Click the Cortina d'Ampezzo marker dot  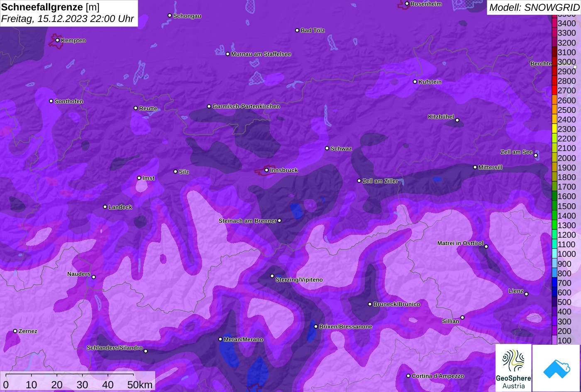tap(408, 376)
